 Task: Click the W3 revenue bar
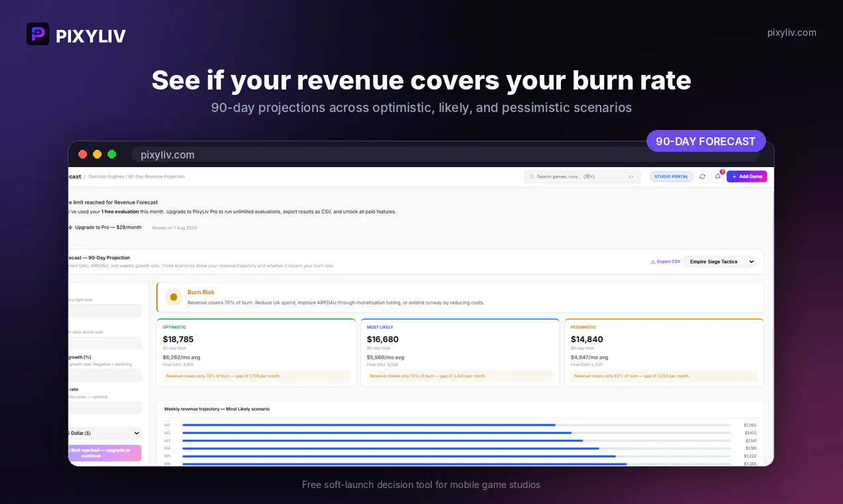382,440
